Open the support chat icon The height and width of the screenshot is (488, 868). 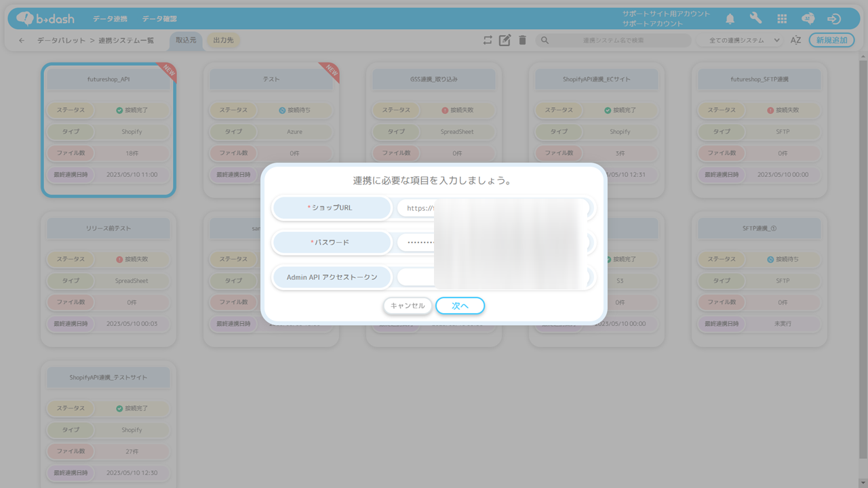tap(808, 19)
